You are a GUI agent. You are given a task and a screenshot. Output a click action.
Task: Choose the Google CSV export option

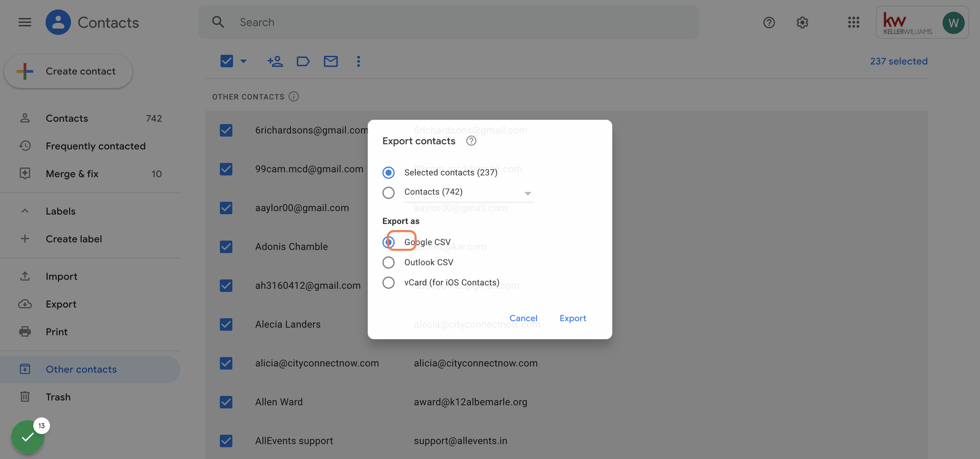[x=388, y=242]
